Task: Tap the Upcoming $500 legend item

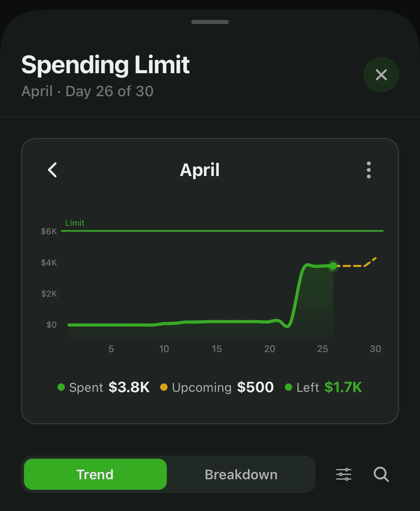Action: point(217,387)
